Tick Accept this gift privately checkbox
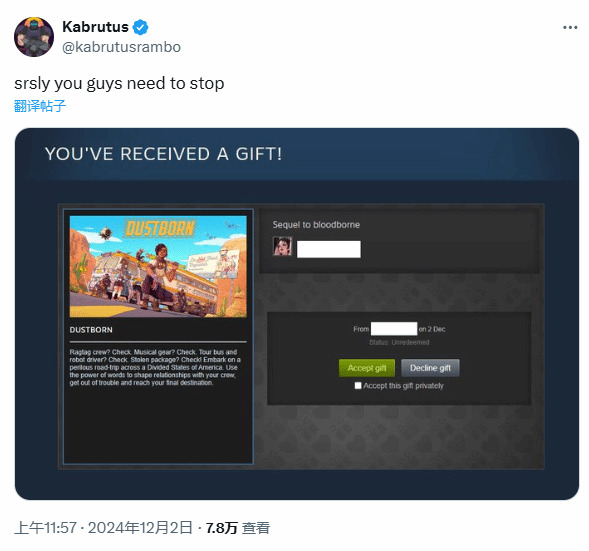The width and height of the screenshot is (589, 551). tap(358, 385)
